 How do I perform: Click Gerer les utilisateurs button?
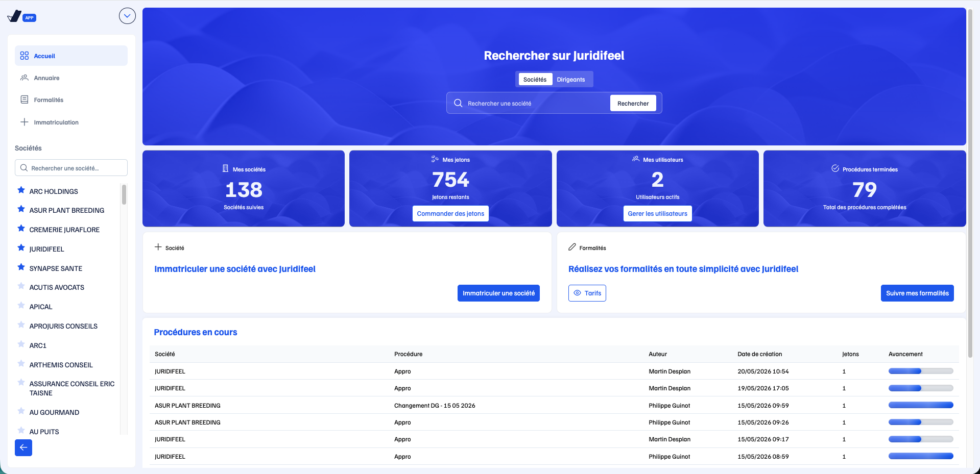point(657,213)
